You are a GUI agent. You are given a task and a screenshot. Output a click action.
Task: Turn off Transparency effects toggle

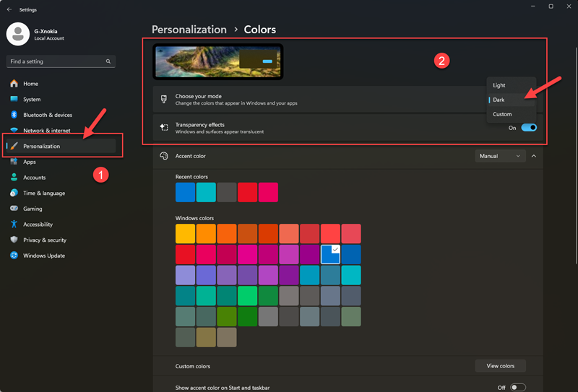(529, 128)
